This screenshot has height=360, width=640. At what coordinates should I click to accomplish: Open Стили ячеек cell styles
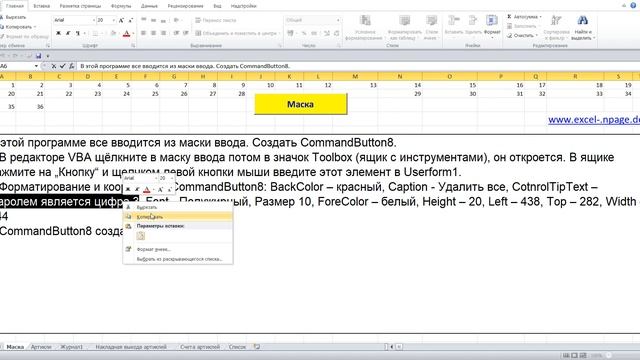(x=431, y=27)
